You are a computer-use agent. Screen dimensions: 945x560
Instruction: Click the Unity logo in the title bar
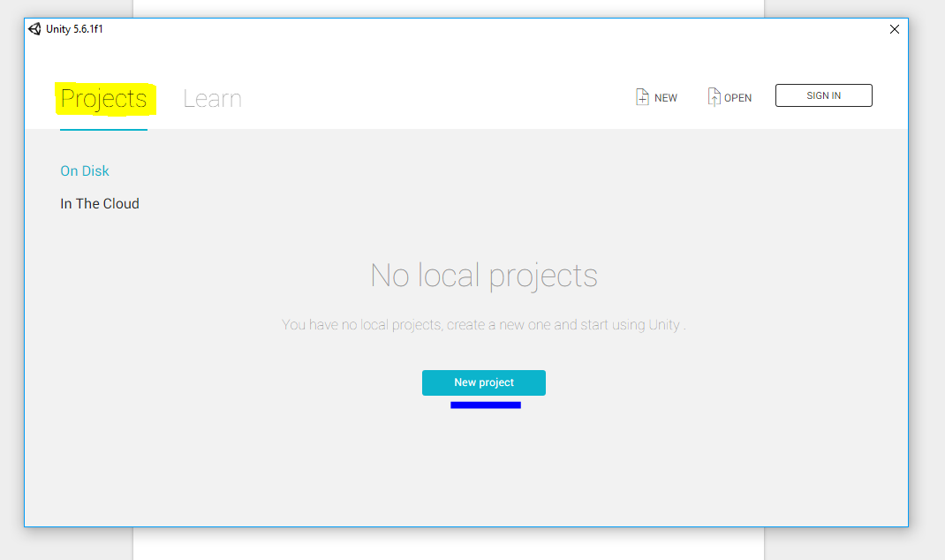coord(35,29)
